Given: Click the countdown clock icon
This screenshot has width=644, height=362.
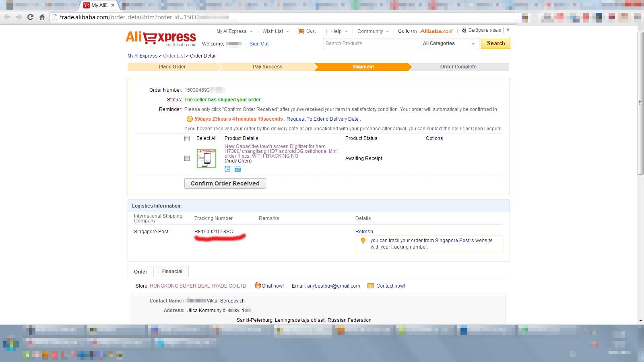Looking at the screenshot, I should (x=190, y=119).
